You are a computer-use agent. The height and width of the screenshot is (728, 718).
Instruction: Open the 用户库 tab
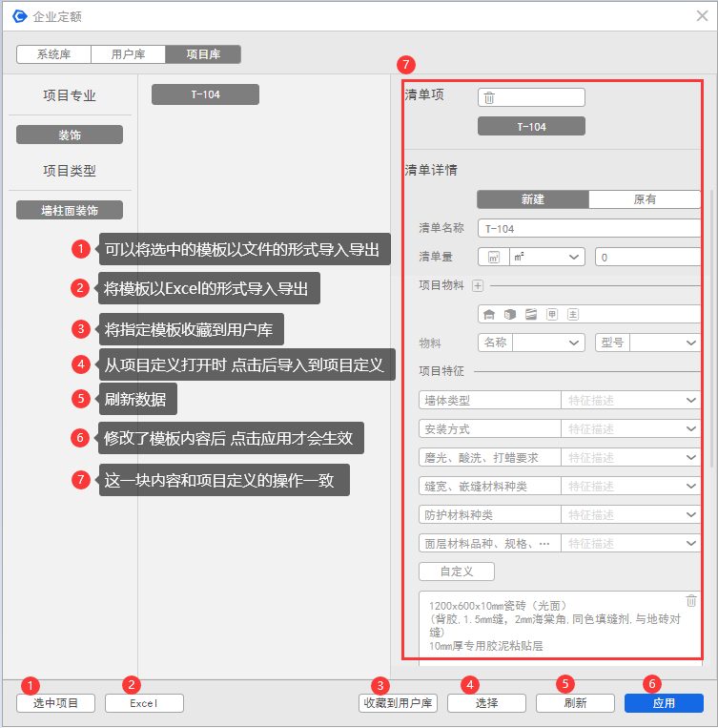pyautogui.click(x=128, y=54)
